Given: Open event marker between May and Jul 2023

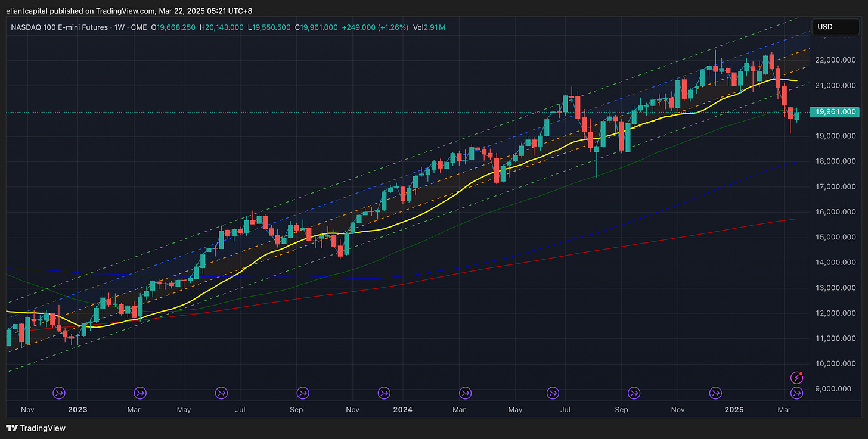Looking at the screenshot, I should (221, 393).
